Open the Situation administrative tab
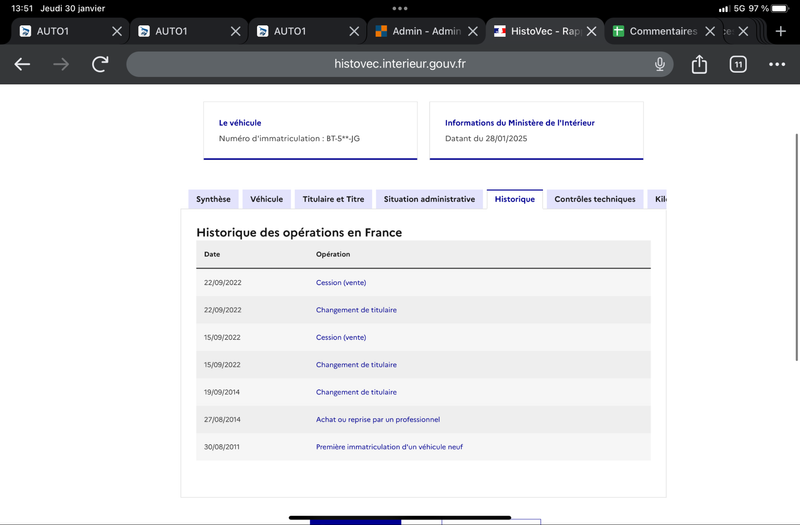This screenshot has width=800, height=525. tap(429, 199)
